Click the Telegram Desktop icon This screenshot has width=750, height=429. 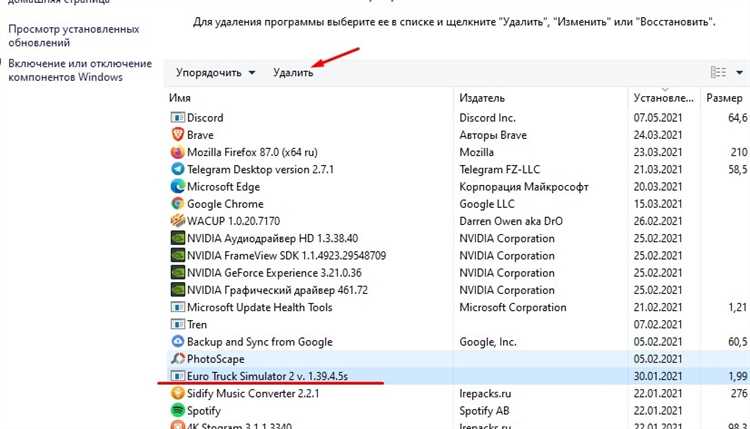tap(177, 169)
